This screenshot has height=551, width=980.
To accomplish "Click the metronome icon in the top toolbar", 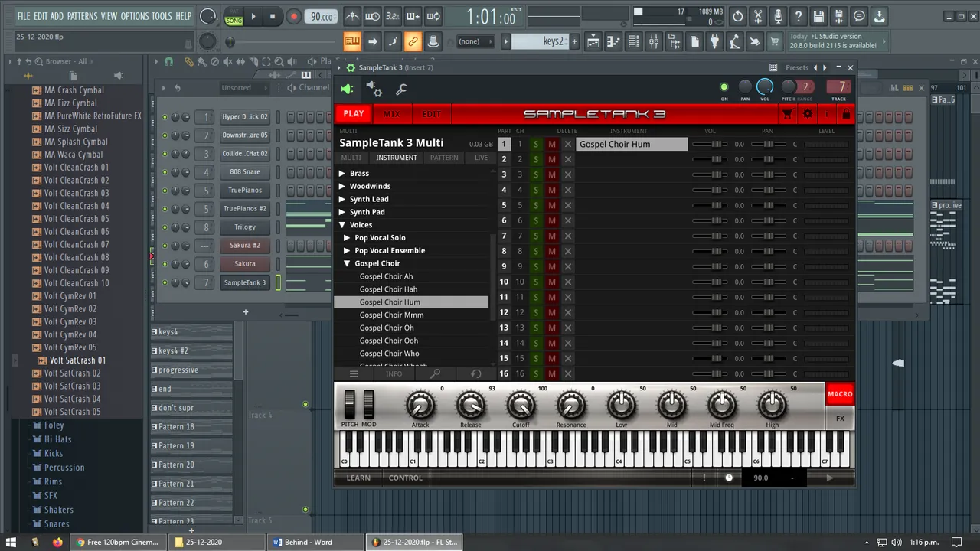I will click(351, 16).
